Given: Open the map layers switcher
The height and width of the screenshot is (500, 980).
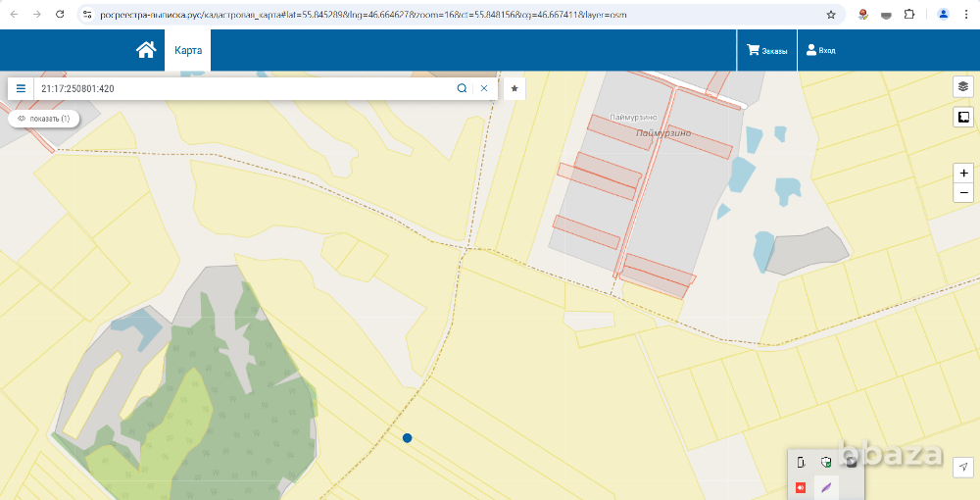Looking at the screenshot, I should click(962, 86).
